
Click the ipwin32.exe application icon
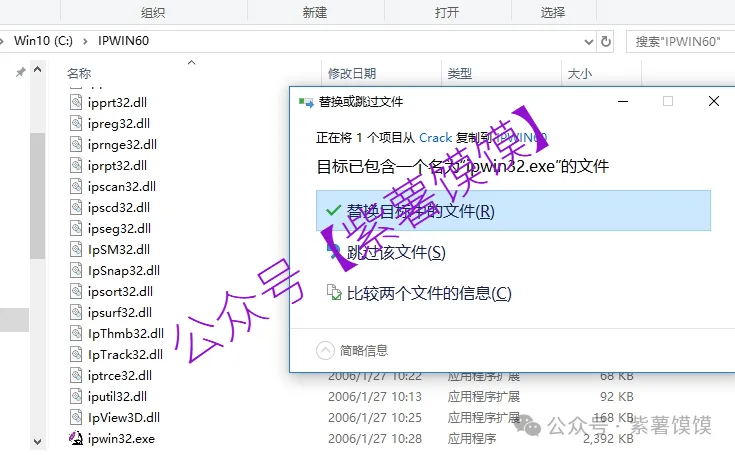pyautogui.click(x=75, y=438)
